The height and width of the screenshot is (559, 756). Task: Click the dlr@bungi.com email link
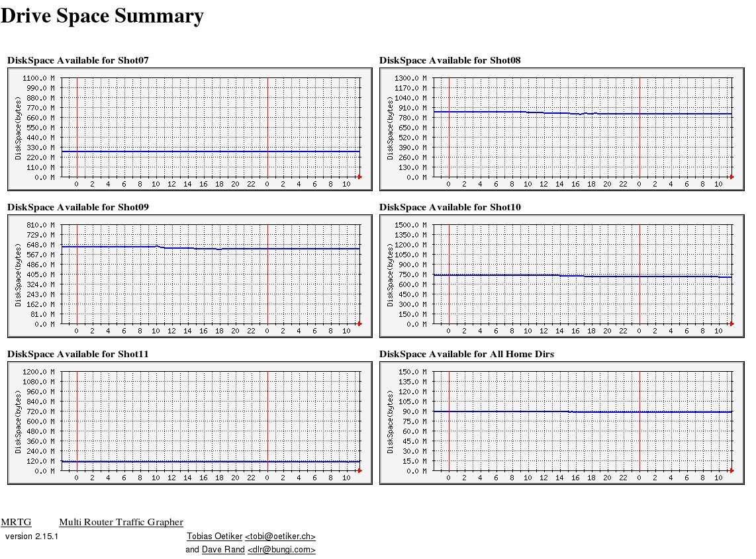pos(281,550)
